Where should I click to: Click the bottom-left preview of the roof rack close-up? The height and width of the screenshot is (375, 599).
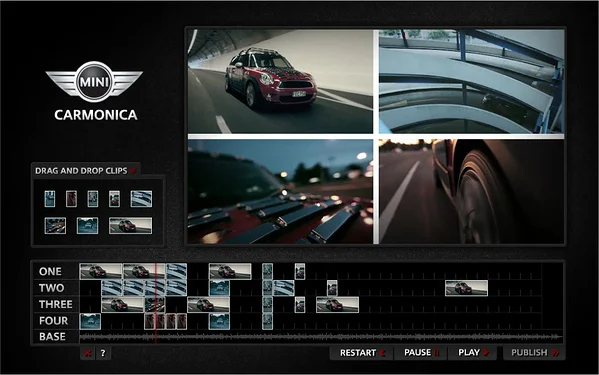pos(280,191)
